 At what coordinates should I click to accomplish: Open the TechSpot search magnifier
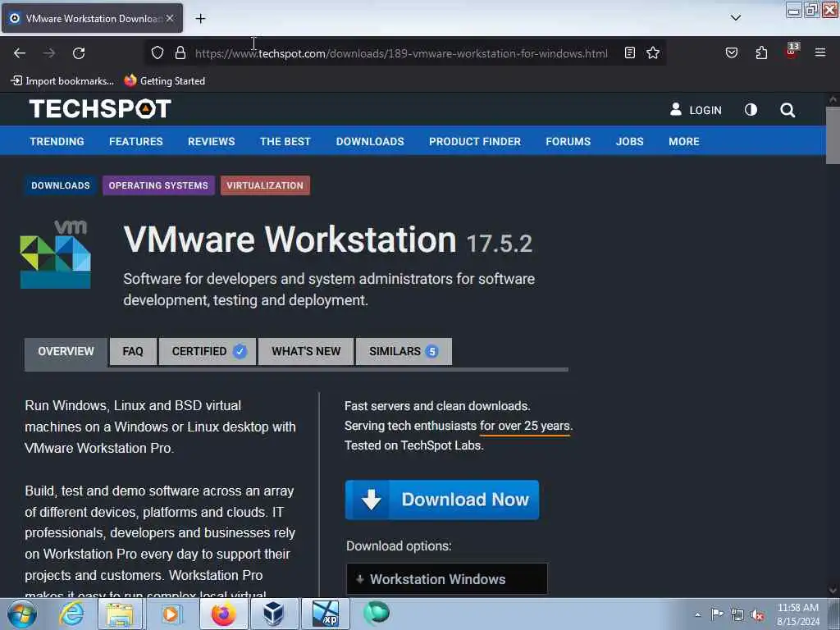[x=787, y=111]
